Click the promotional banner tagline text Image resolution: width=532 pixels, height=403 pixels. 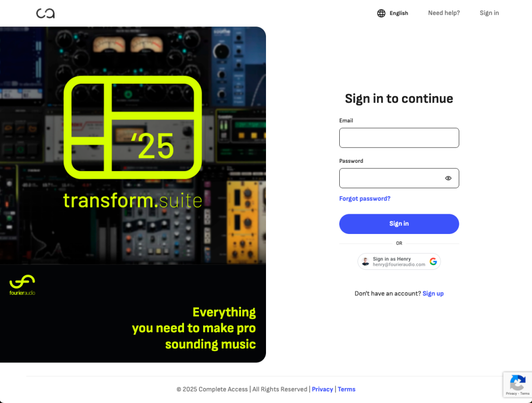pyautogui.click(x=194, y=328)
